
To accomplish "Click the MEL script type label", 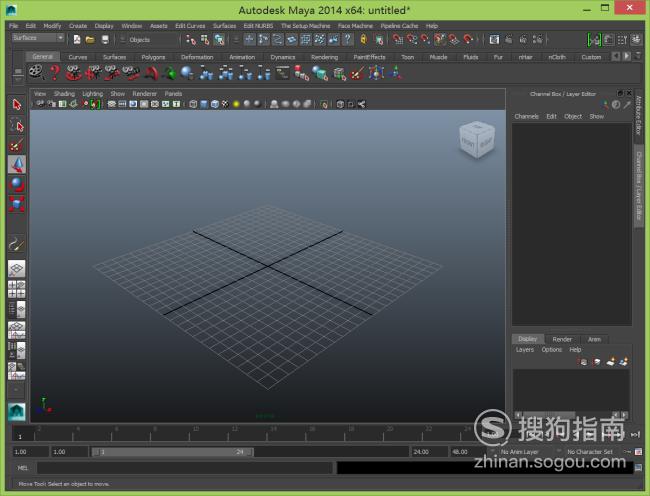I will [23, 468].
